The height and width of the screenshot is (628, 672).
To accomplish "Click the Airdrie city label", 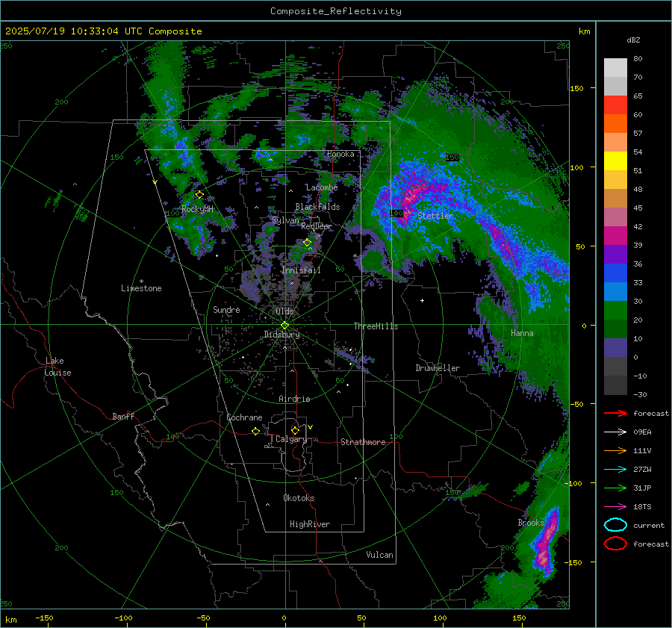I will click(x=294, y=399).
